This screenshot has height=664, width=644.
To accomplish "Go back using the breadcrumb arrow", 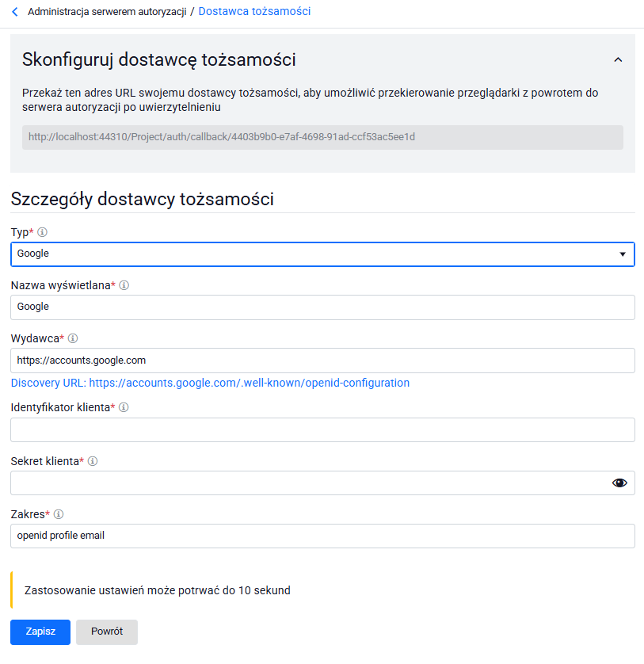I will pos(15,12).
